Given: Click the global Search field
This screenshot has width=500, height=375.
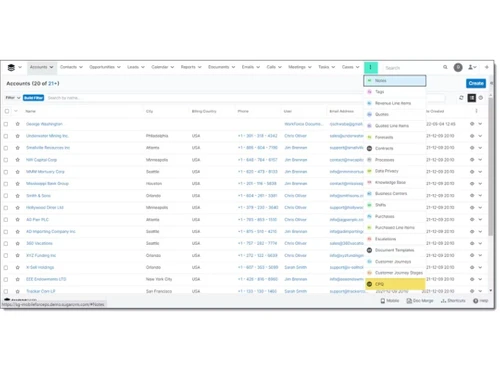Looking at the screenshot, I should coord(412,68).
